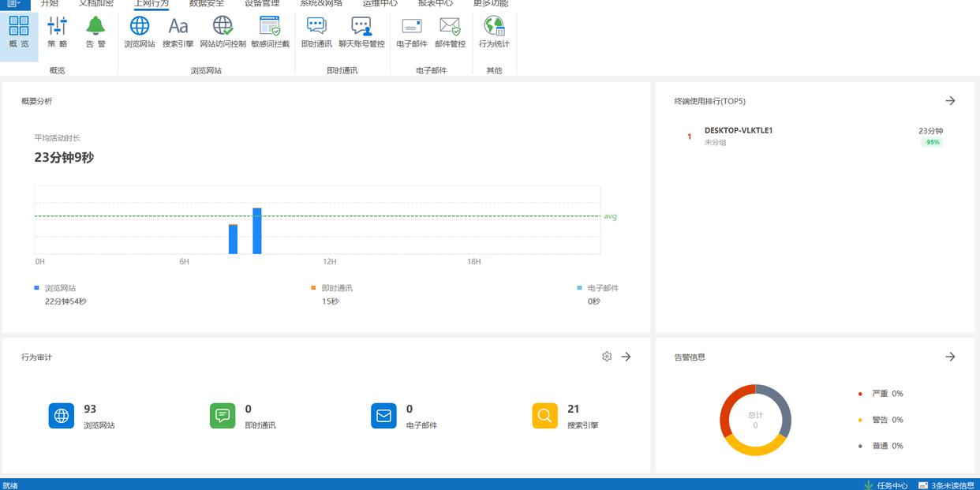980x490 pixels.
Task: Select the 搜索引擎 Aa icon
Action: (178, 32)
